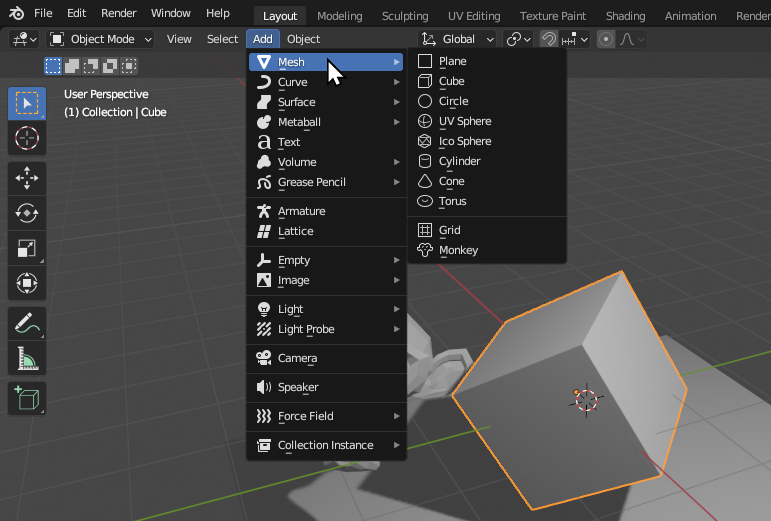Image resolution: width=771 pixels, height=521 pixels.
Task: Select the Select Box tool
Action: pos(27,104)
